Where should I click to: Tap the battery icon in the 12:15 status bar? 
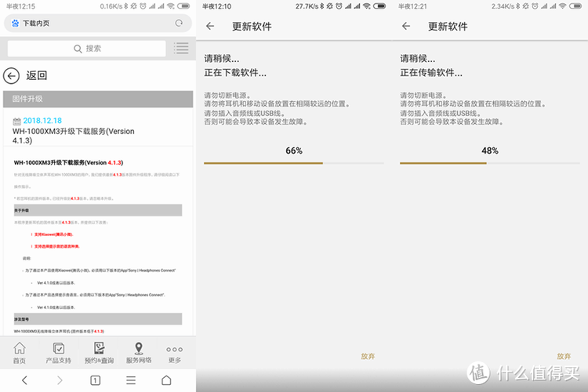183,6
